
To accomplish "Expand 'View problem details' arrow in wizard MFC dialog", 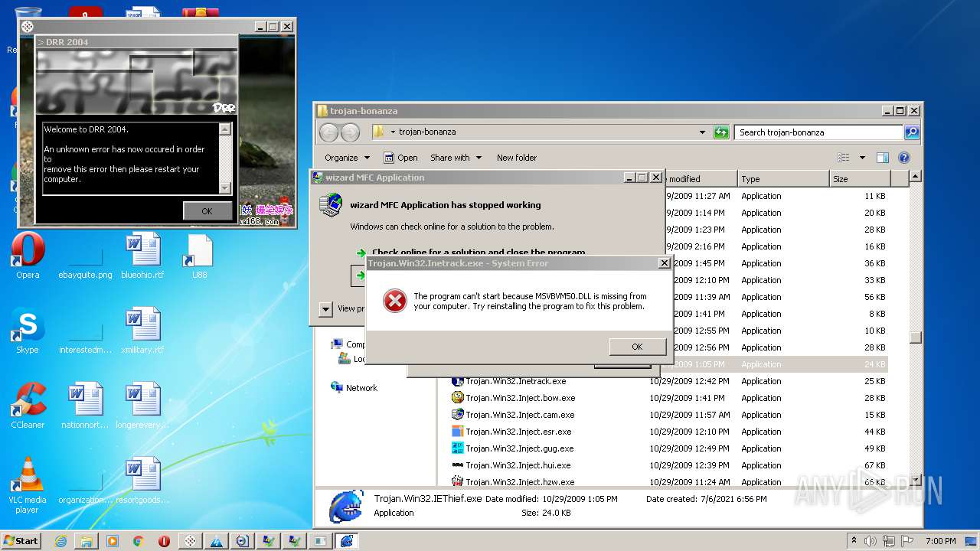I will (325, 309).
